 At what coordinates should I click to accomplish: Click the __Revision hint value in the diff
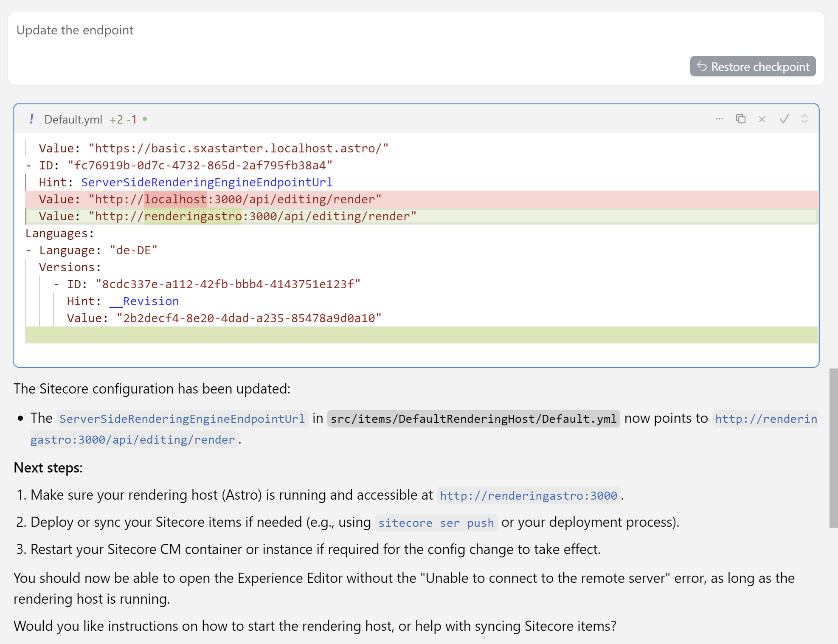[x=144, y=301]
